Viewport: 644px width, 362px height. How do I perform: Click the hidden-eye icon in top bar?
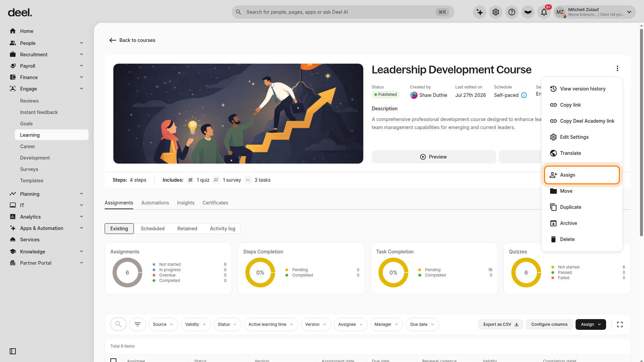tap(528, 12)
